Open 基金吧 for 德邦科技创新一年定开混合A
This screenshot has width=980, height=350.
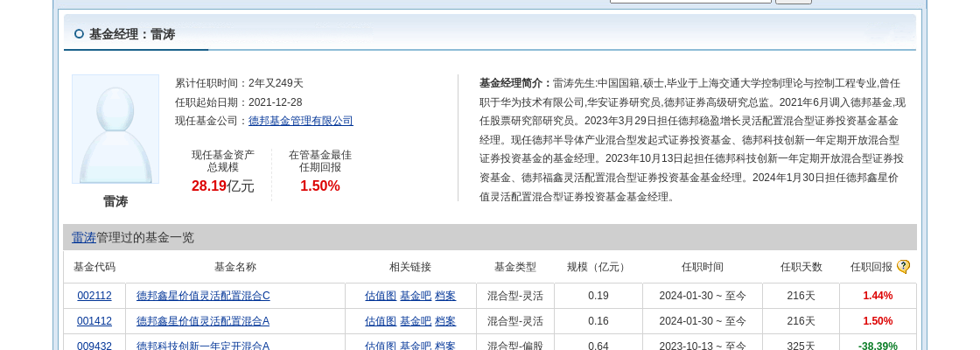[x=416, y=345]
